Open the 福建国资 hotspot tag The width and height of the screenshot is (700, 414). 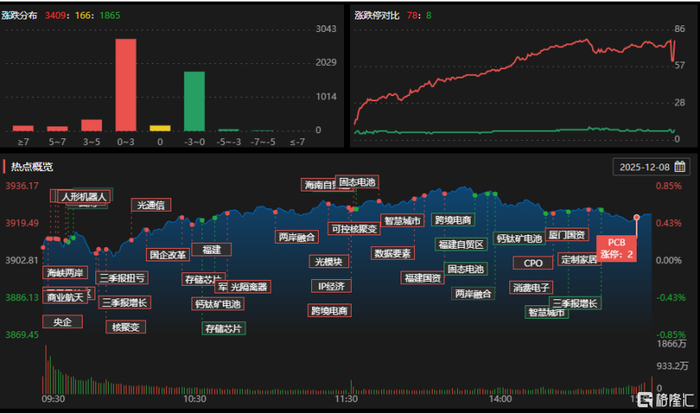pos(422,278)
